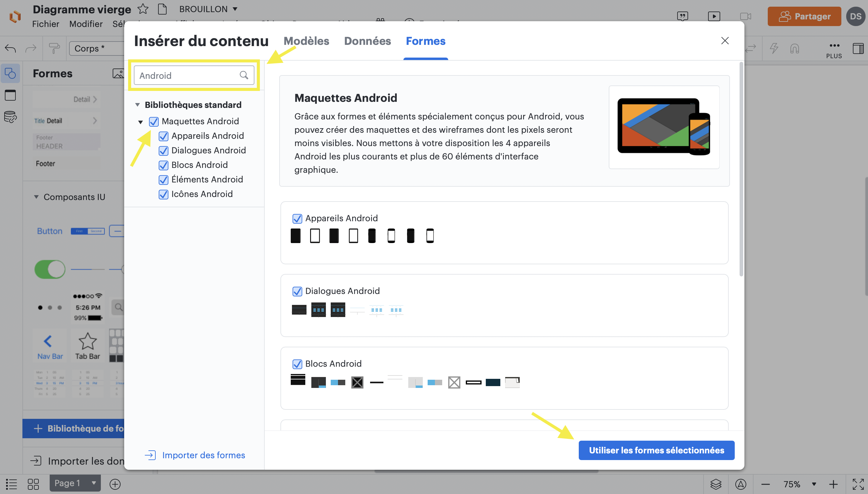
Task: Switch to the Données tab
Action: point(368,41)
